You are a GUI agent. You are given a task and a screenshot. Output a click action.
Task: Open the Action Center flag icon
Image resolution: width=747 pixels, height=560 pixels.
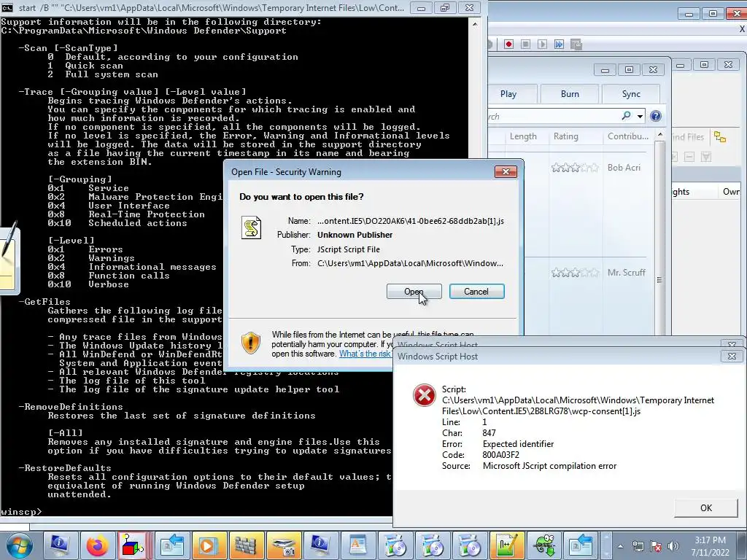tap(656, 547)
